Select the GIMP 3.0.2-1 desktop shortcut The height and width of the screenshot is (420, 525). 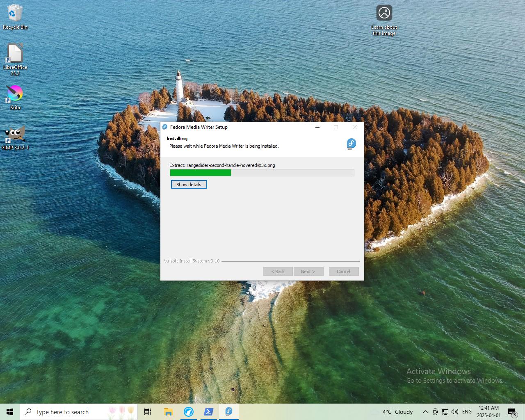click(x=15, y=137)
